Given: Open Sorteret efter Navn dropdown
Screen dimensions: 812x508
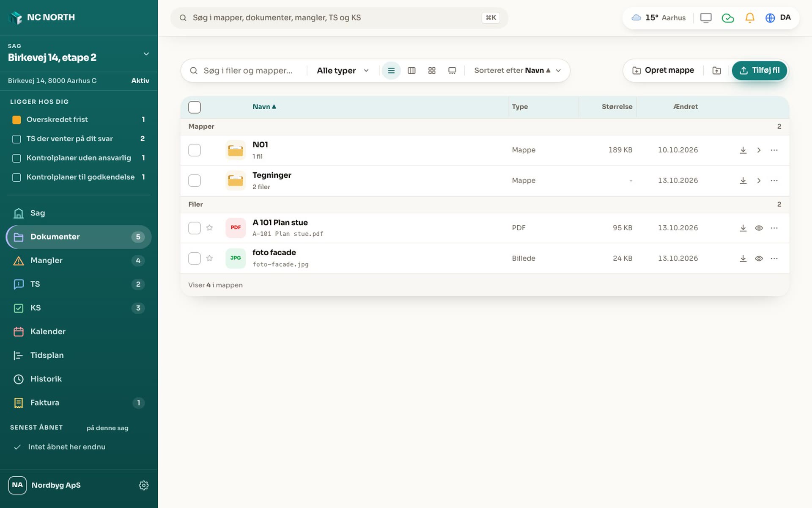Looking at the screenshot, I should click(517, 71).
